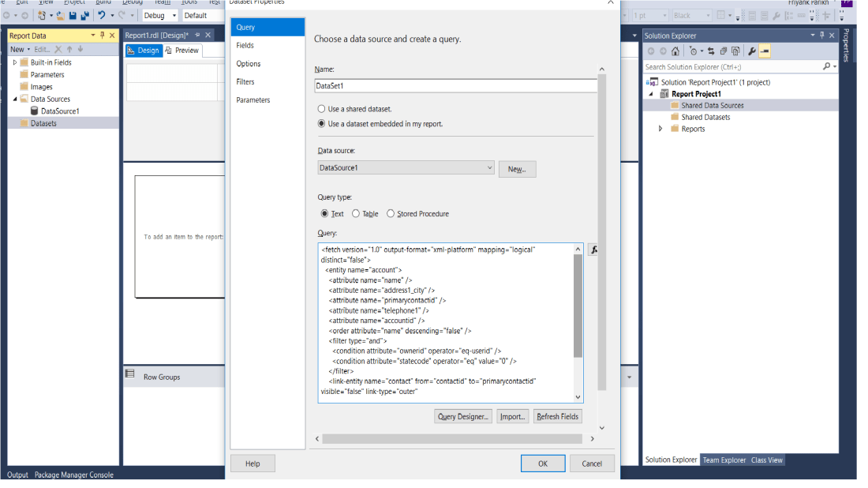Select the 'Use a shared dataset' radio button
Viewport: 868px width, 488px height.
tap(321, 109)
